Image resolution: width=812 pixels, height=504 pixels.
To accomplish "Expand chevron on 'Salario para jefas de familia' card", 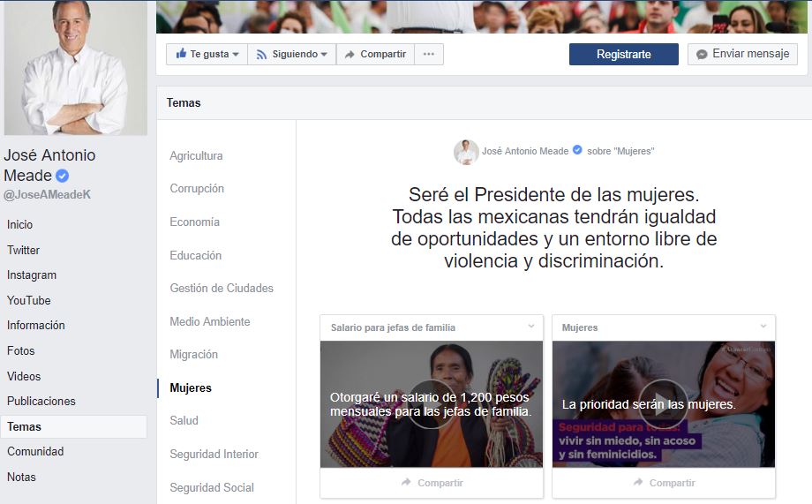I will point(531,327).
